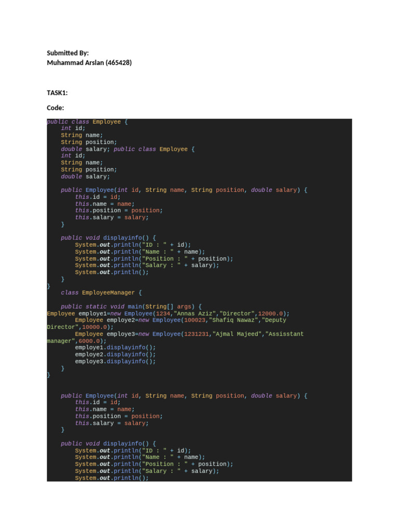Viewport: 399px width, 532px height.
Task: Click the TASK1: heading
Action: [x=57, y=92]
